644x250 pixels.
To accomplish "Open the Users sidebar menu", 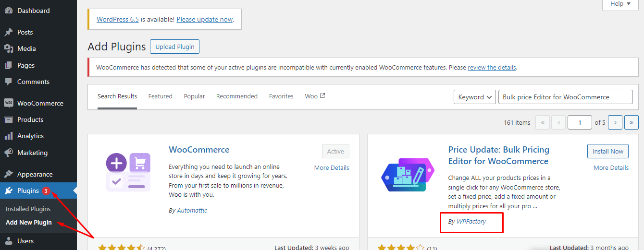I will [x=38, y=241].
